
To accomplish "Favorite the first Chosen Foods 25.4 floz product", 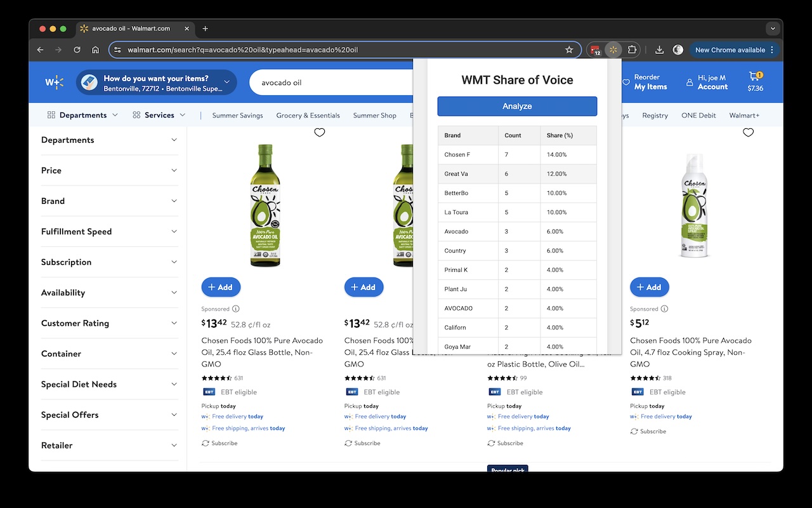I will point(320,132).
